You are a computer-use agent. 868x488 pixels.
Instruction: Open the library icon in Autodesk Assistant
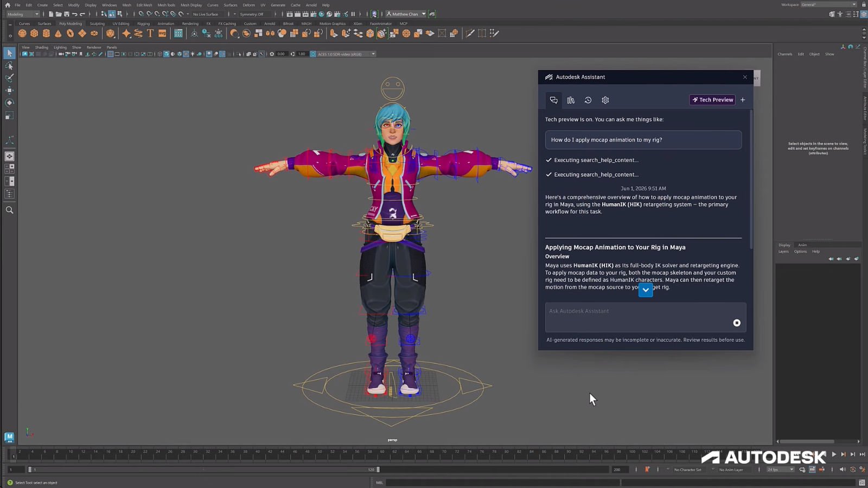571,100
